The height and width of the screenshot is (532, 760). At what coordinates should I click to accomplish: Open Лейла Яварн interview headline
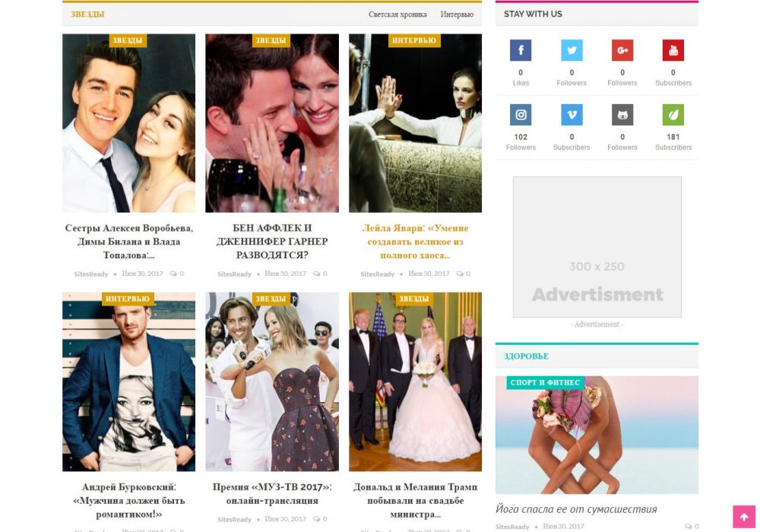(x=416, y=241)
